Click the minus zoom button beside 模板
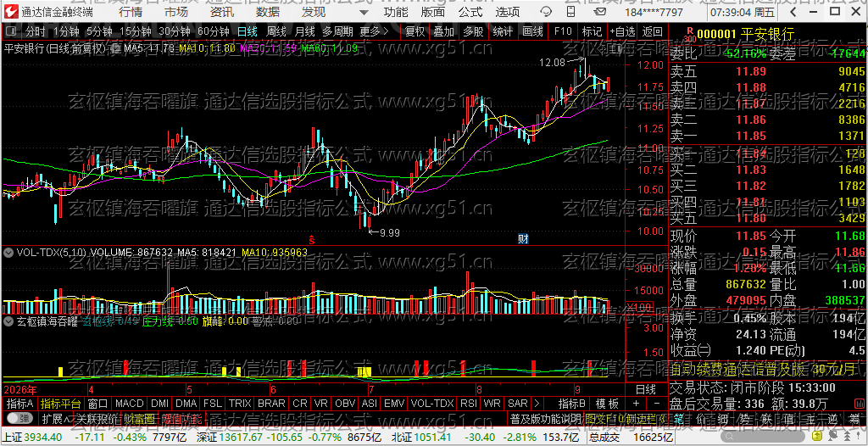This screenshot has height=446, width=868. click(657, 404)
